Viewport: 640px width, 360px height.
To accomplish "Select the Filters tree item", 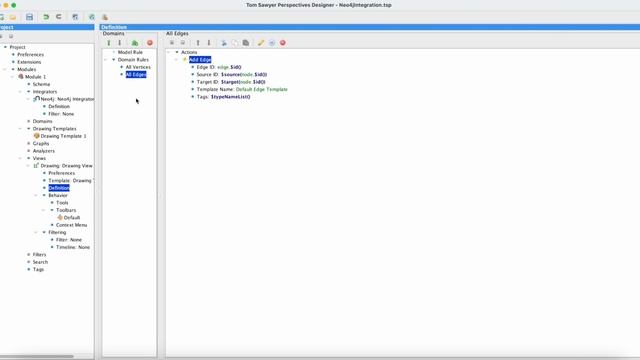I will coord(39,255).
